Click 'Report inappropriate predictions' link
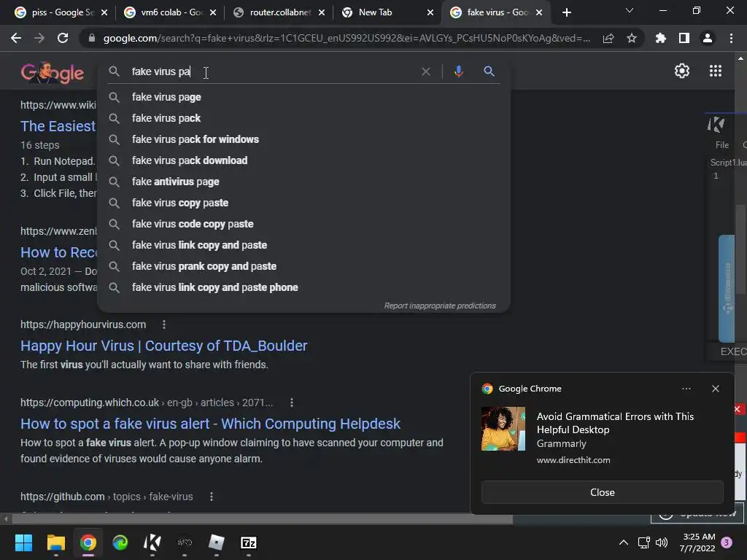The image size is (747, 560). tap(440, 306)
